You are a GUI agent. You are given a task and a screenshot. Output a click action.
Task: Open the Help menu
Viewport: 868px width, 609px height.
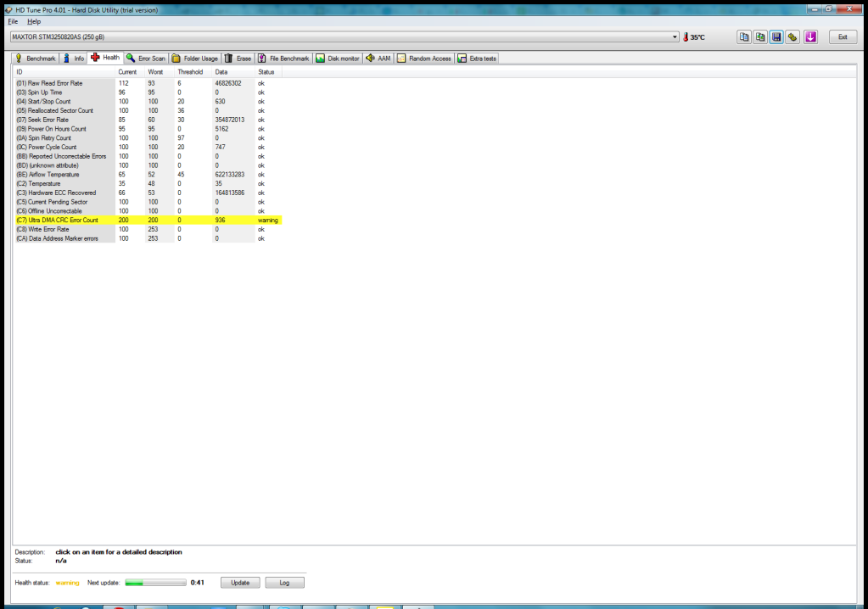[x=34, y=21]
